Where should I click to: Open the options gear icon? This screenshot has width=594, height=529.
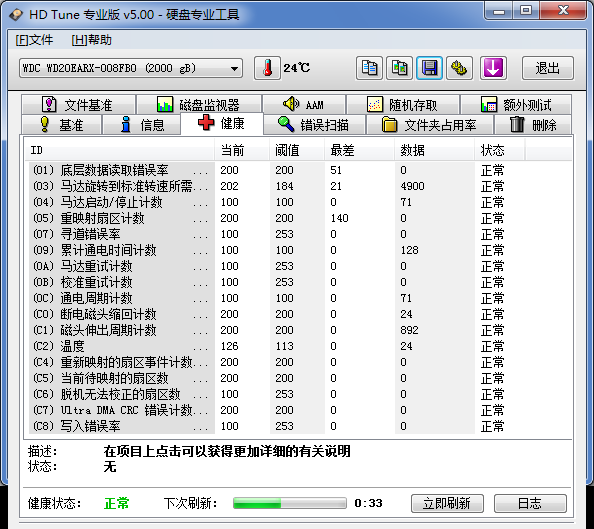click(459, 68)
